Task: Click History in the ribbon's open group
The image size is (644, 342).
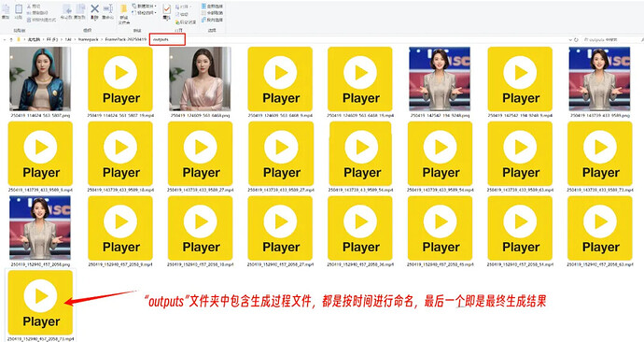Action: point(186,21)
